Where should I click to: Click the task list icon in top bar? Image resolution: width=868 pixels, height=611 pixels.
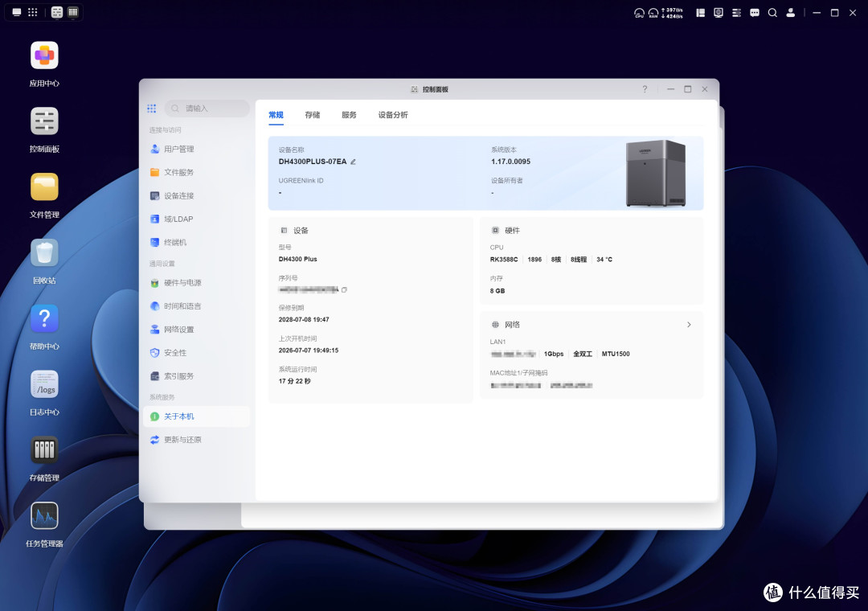(x=736, y=12)
